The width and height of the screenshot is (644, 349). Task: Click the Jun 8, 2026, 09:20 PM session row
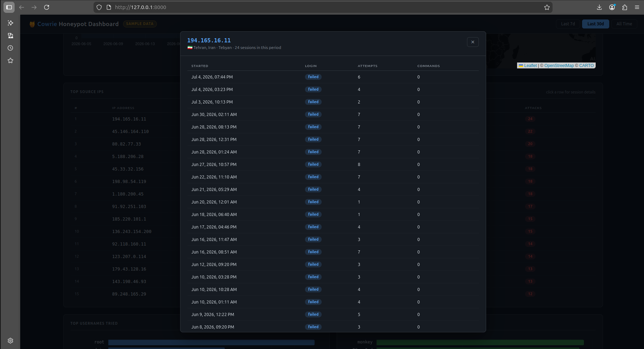[333, 326]
